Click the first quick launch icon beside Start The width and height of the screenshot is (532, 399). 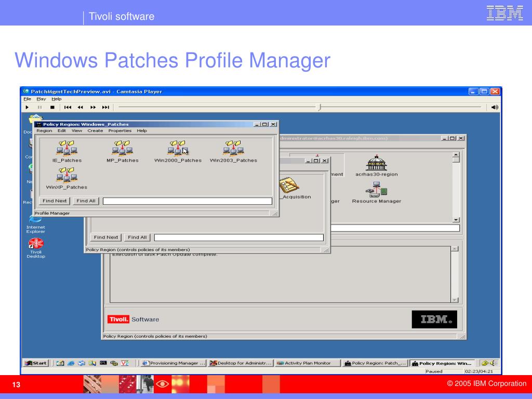tap(60, 363)
